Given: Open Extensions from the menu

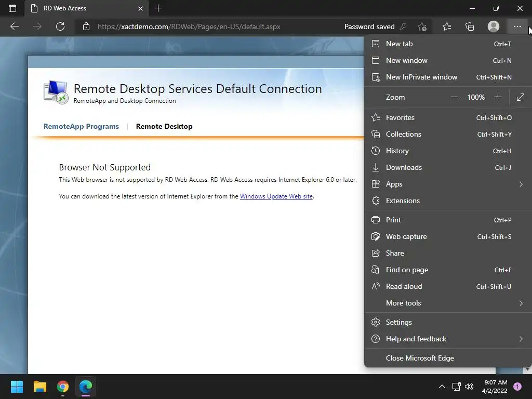Looking at the screenshot, I should pos(447,201).
